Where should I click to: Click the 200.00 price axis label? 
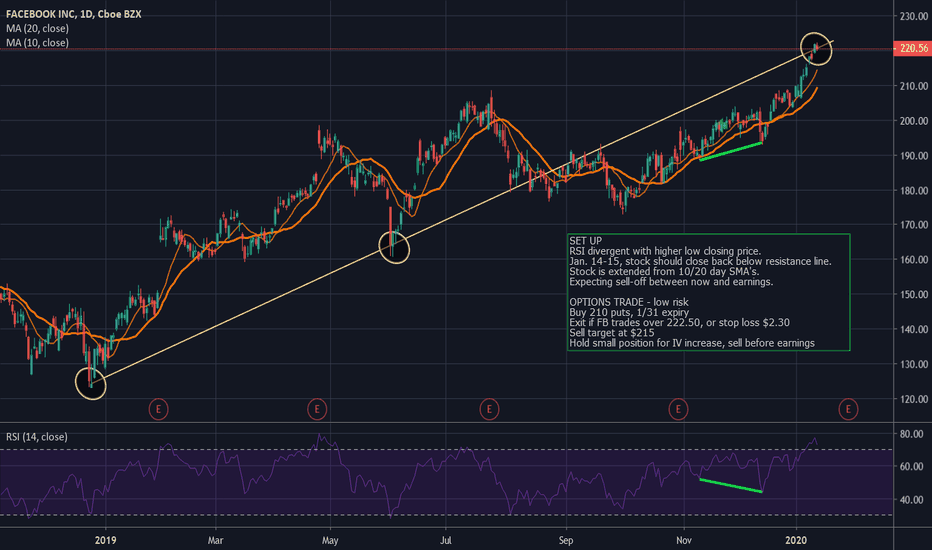(914, 121)
